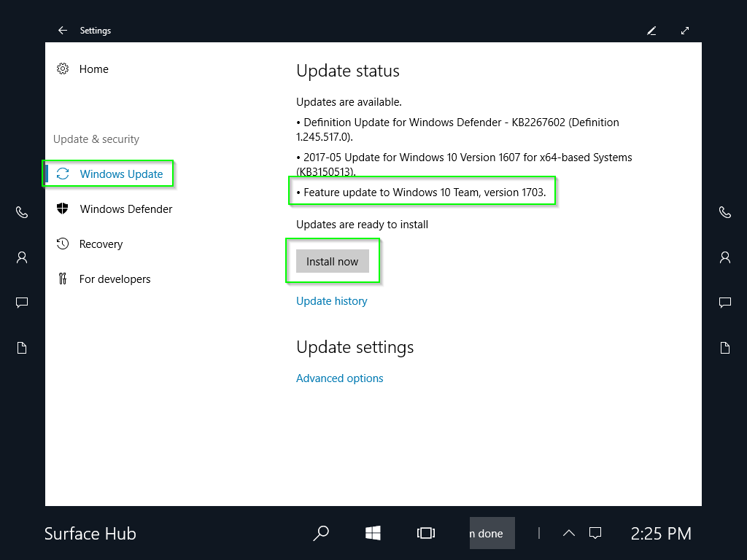The width and height of the screenshot is (747, 560).
Task: Click the Windows Defender KB2267602 definition update text
Action: coord(457,130)
